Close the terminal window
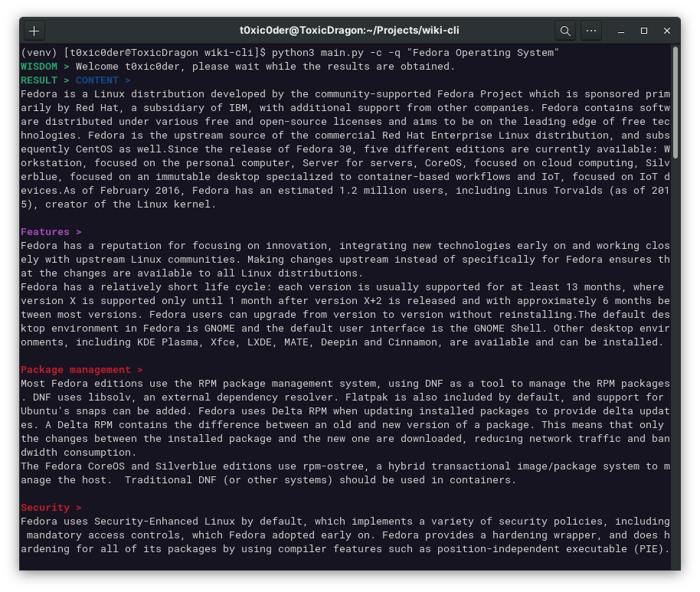This screenshot has height=592, width=700. [667, 31]
